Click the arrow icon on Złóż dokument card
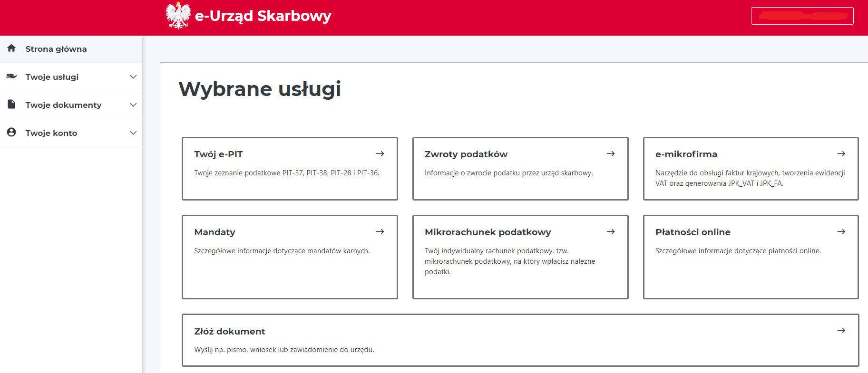Image resolution: width=868 pixels, height=373 pixels. tap(841, 330)
